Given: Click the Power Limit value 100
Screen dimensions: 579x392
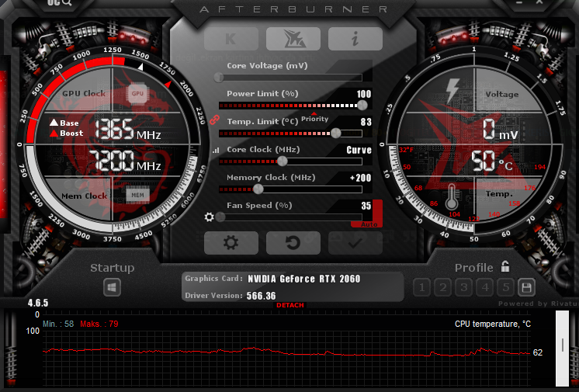Looking at the screenshot, I should (364, 94).
